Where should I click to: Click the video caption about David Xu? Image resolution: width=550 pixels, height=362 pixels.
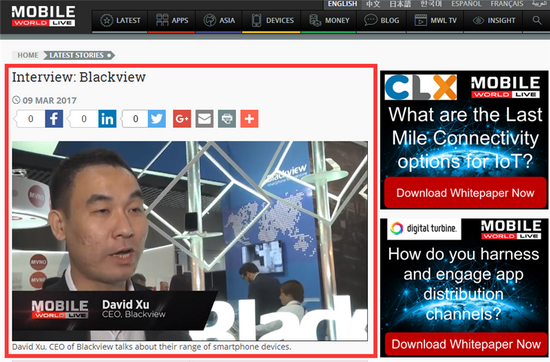click(x=152, y=347)
